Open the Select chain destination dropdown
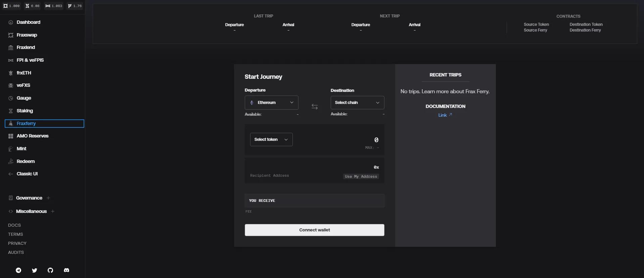The height and width of the screenshot is (278, 644). click(x=358, y=103)
